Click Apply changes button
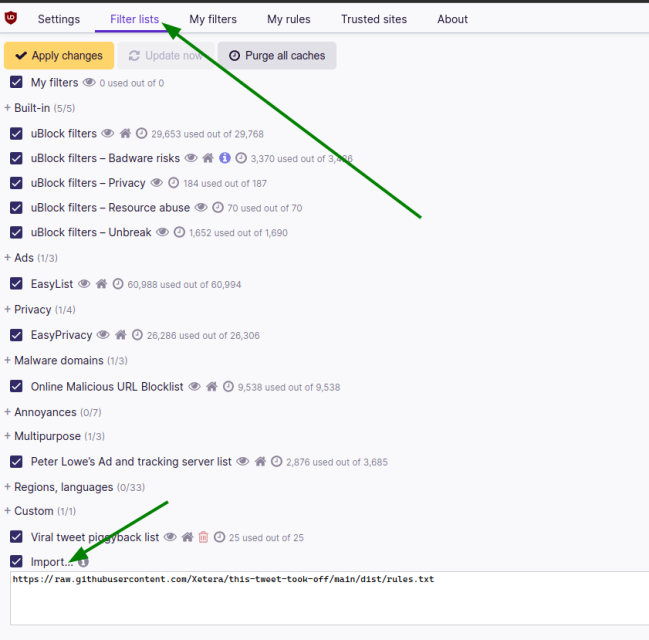 (59, 55)
